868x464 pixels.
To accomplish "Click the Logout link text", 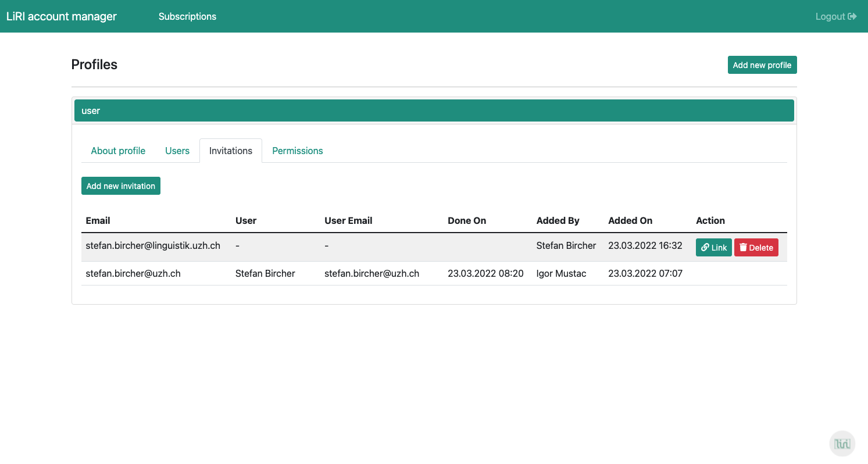I will click(x=830, y=16).
